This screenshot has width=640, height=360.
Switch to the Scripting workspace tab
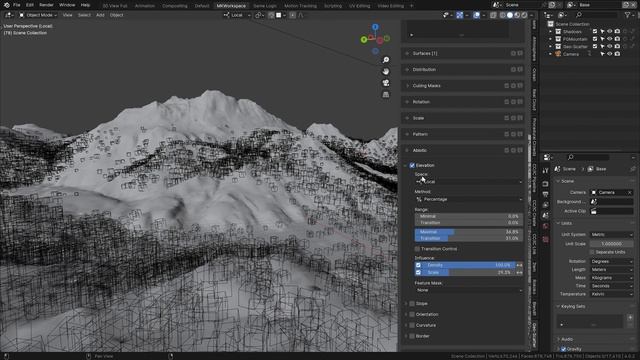pos(333,6)
